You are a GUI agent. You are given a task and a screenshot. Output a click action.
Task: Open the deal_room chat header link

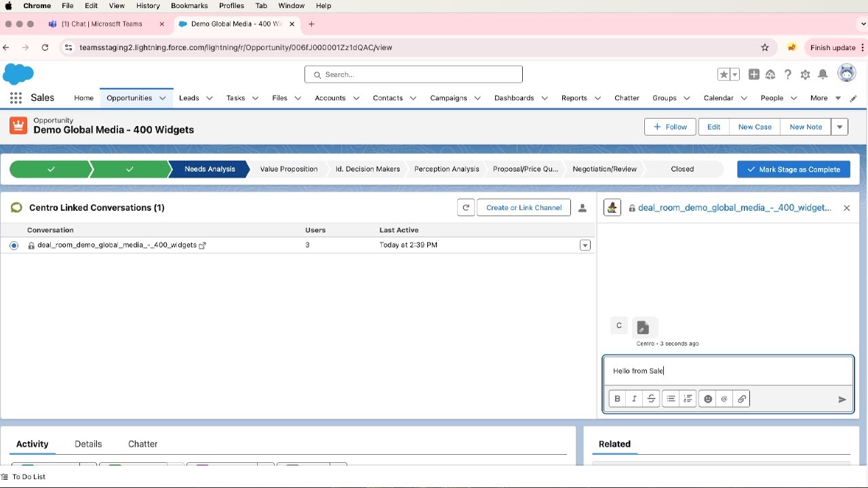point(734,208)
